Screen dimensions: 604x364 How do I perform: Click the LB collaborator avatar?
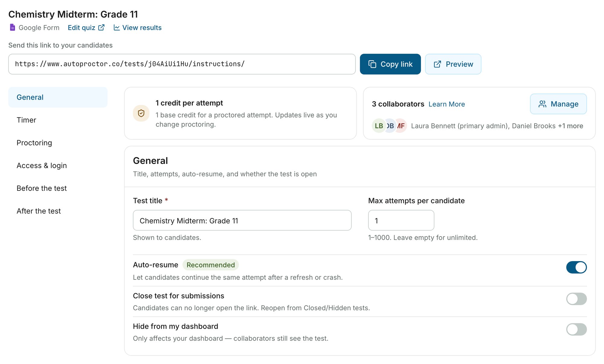click(x=378, y=126)
